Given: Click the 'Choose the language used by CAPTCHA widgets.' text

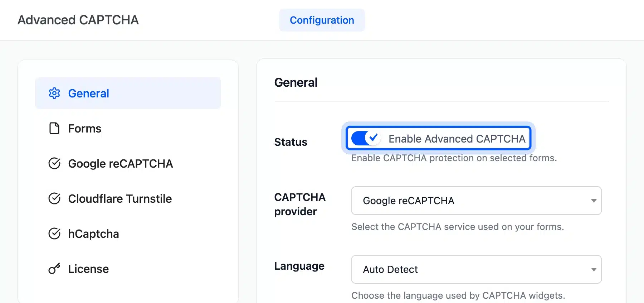Looking at the screenshot, I should pyautogui.click(x=458, y=295).
